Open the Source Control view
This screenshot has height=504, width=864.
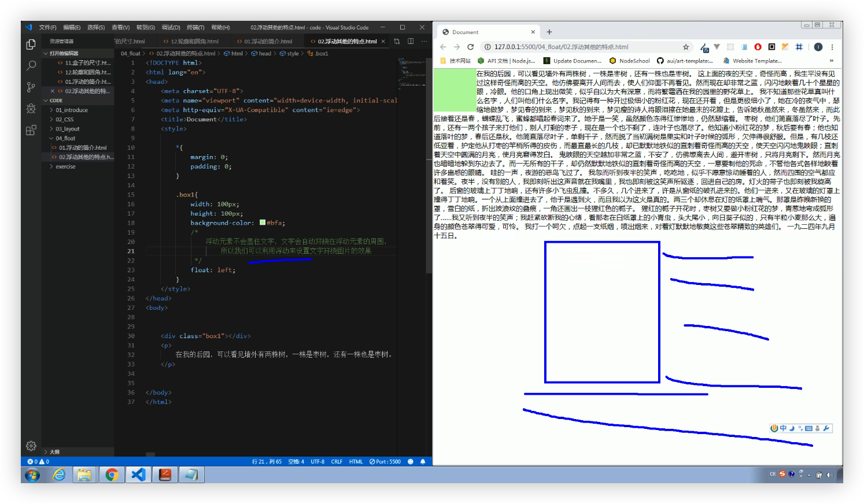tap(31, 87)
